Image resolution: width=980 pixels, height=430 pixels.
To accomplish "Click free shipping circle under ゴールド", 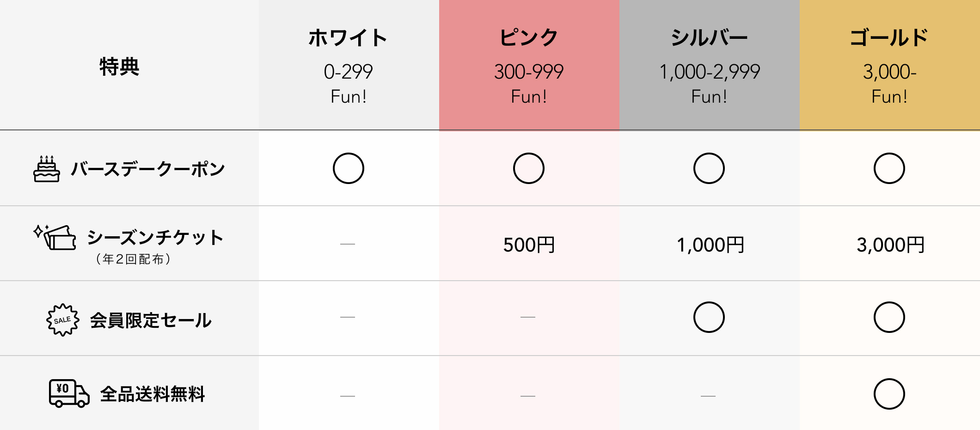I will pos(889,394).
